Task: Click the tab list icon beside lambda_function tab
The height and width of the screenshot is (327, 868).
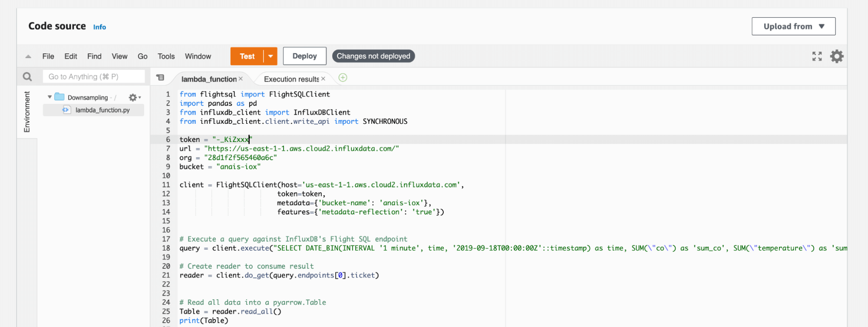Action: (160, 77)
